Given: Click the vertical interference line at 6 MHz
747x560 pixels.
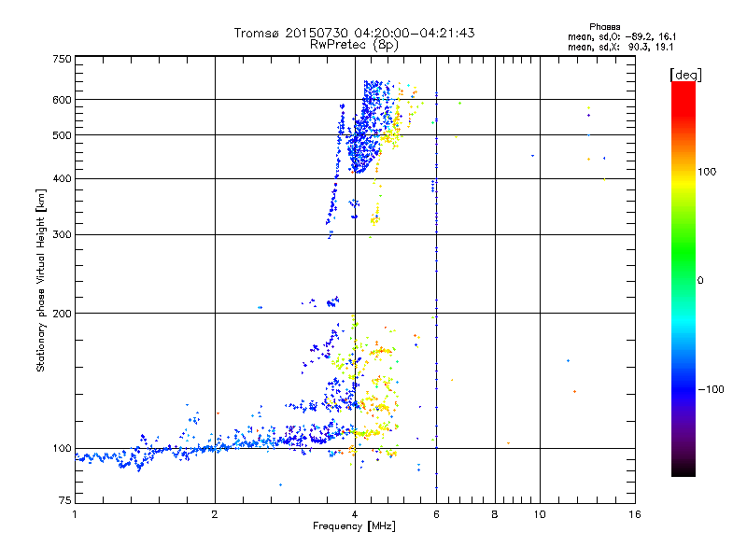Looking at the screenshot, I should coord(436,290).
